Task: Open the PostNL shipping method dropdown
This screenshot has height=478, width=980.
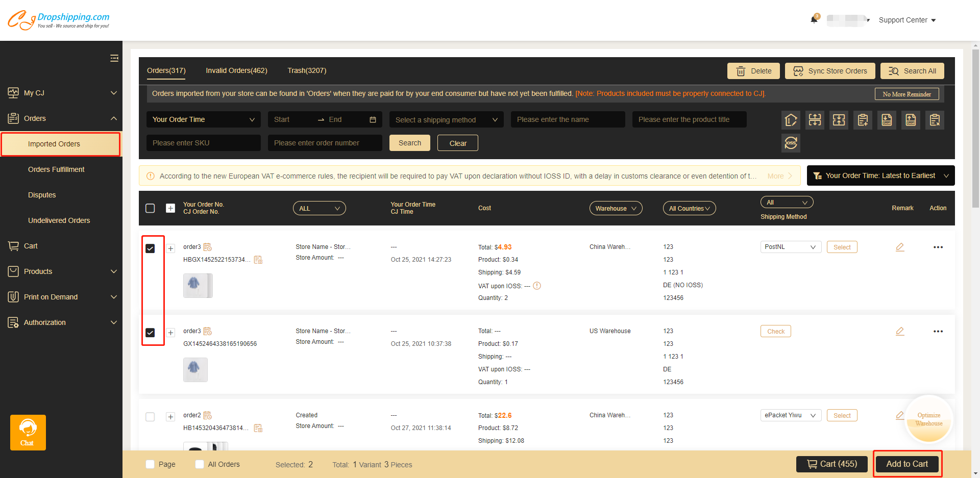Action: pos(790,247)
